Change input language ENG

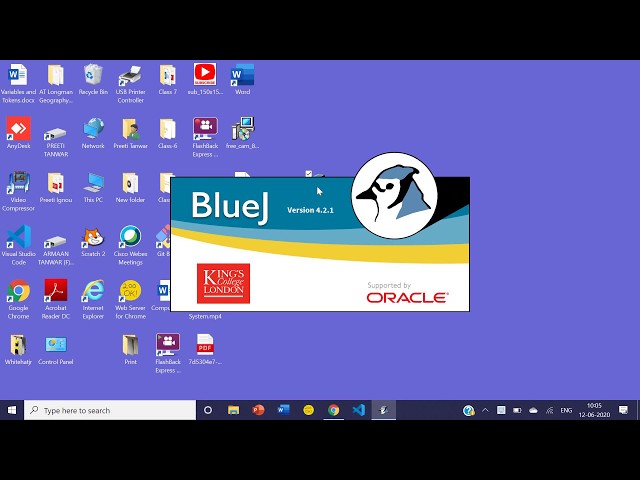pyautogui.click(x=566, y=410)
